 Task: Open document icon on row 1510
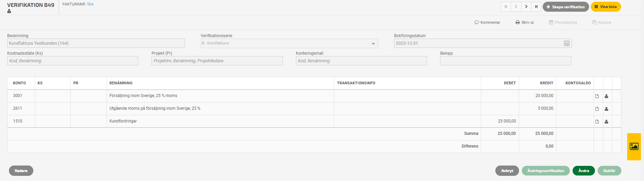coord(597,121)
